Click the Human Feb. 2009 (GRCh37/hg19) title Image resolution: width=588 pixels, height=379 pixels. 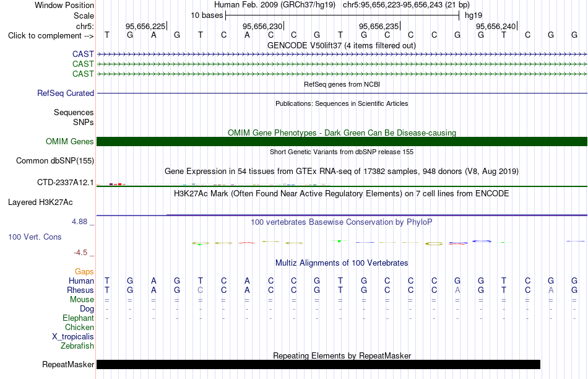click(274, 5)
